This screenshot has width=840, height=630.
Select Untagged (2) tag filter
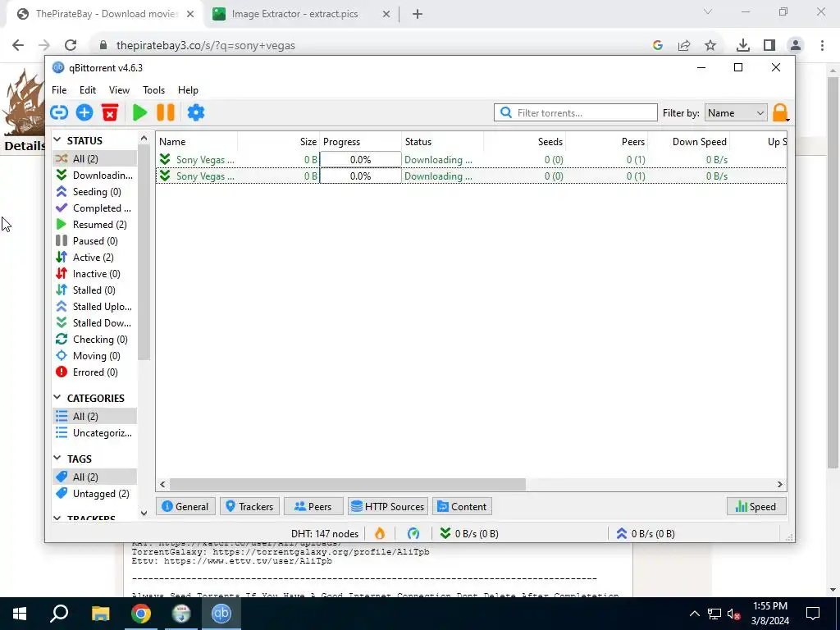95,493
